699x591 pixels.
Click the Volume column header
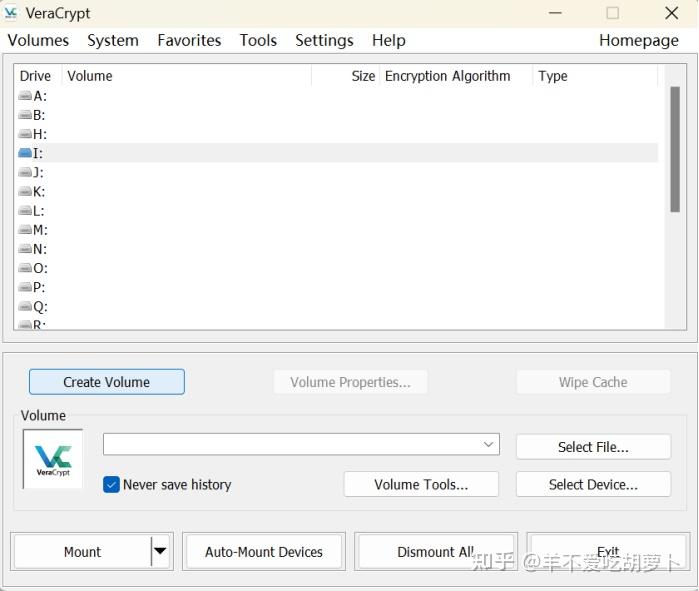[x=186, y=76]
